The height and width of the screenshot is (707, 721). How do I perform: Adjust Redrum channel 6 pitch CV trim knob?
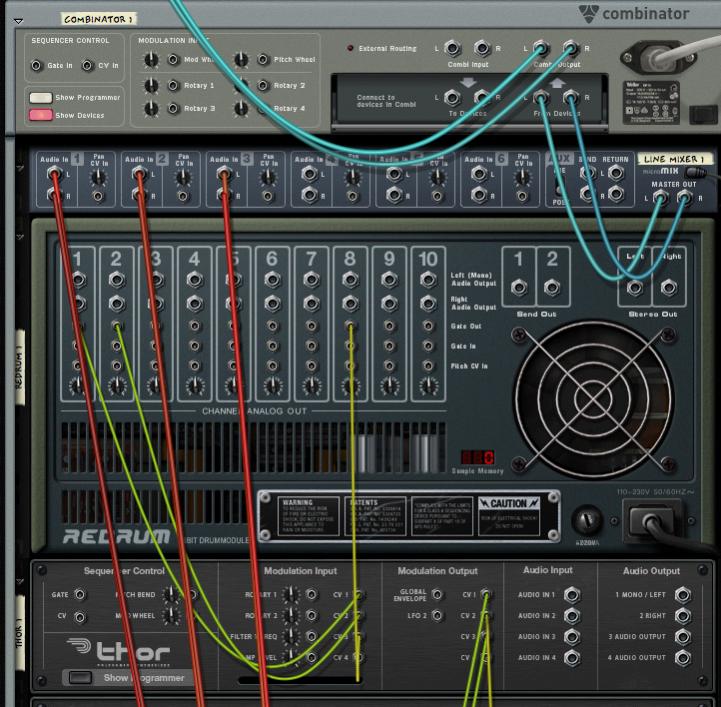(272, 386)
